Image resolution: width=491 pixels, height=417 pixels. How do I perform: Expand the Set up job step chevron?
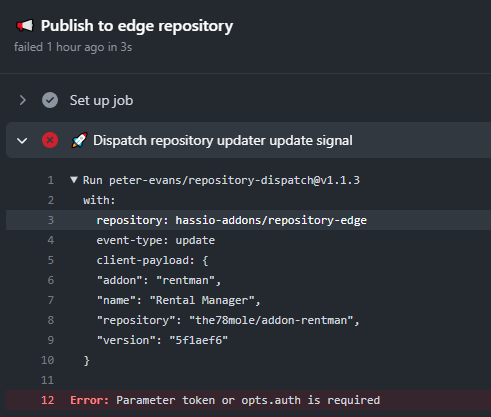pos(22,100)
